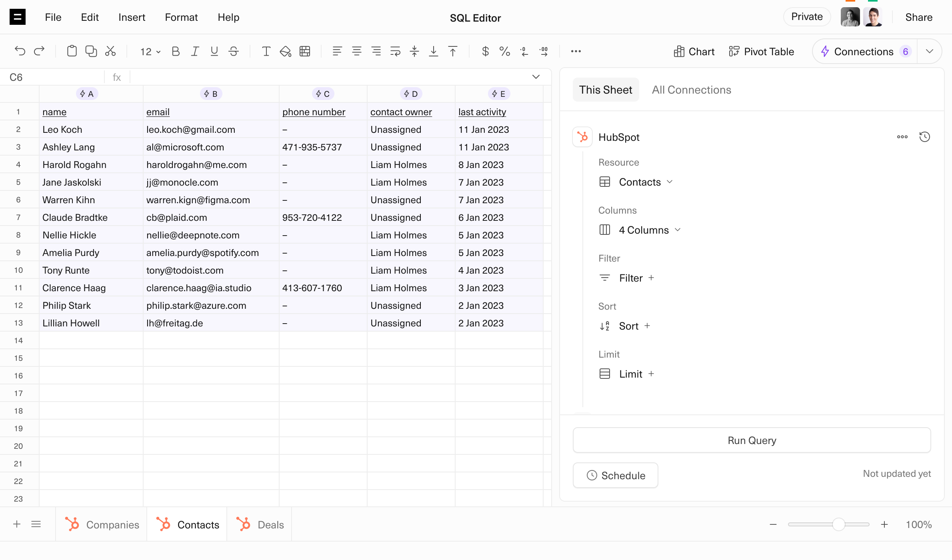
Task: Open HubSpot three-dot options menu
Action: point(902,137)
